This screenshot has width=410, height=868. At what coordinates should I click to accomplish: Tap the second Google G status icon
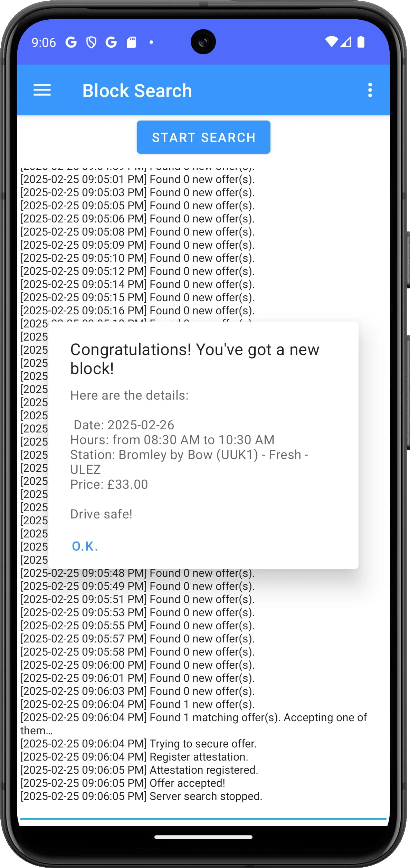[x=111, y=42]
